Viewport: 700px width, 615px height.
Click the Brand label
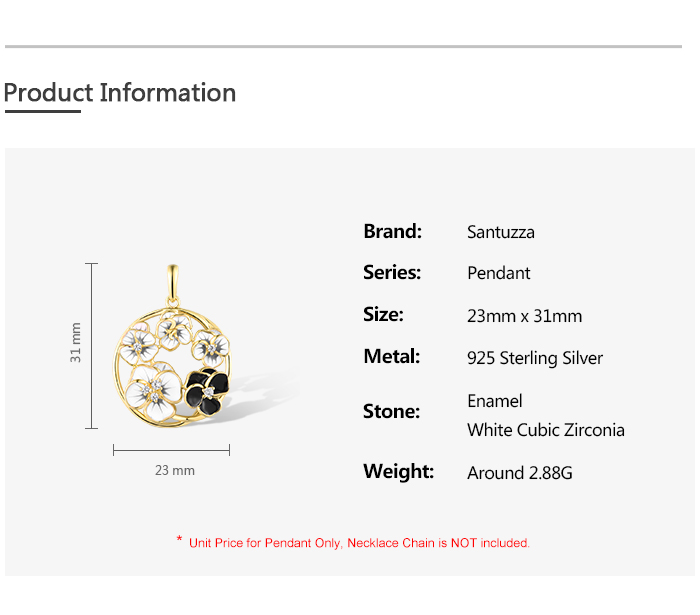click(392, 231)
